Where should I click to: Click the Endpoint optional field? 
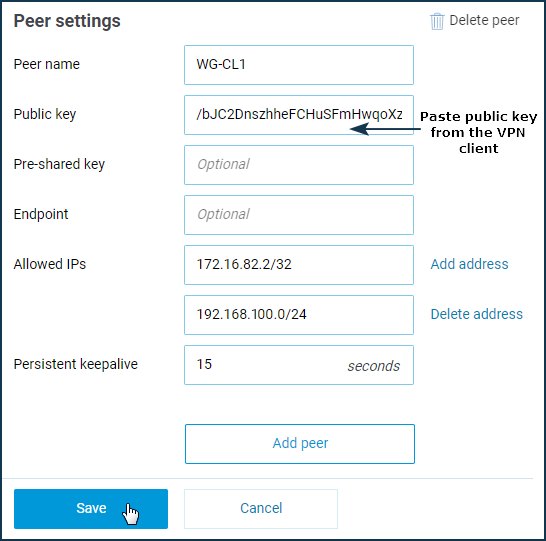(299, 215)
